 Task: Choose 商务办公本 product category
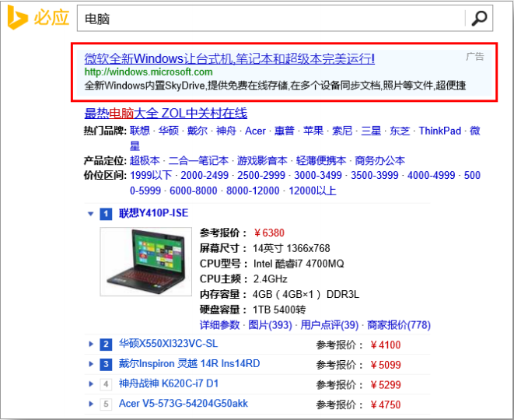click(380, 161)
